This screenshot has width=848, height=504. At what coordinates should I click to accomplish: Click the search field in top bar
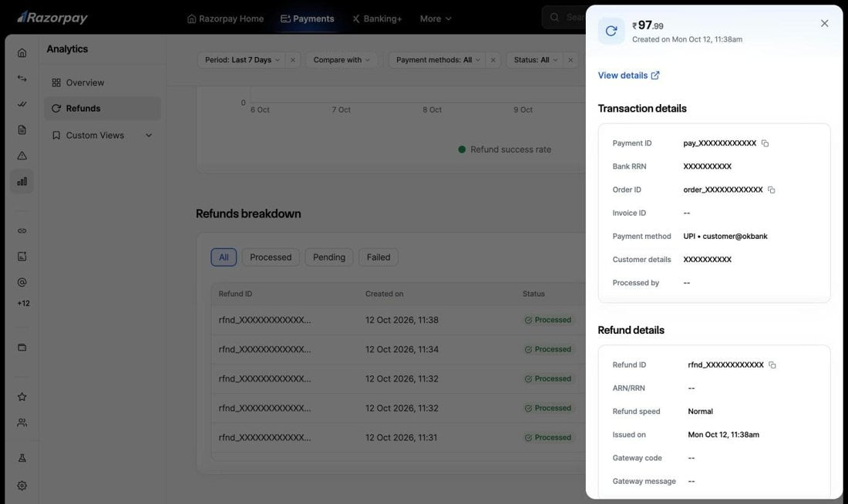564,17
